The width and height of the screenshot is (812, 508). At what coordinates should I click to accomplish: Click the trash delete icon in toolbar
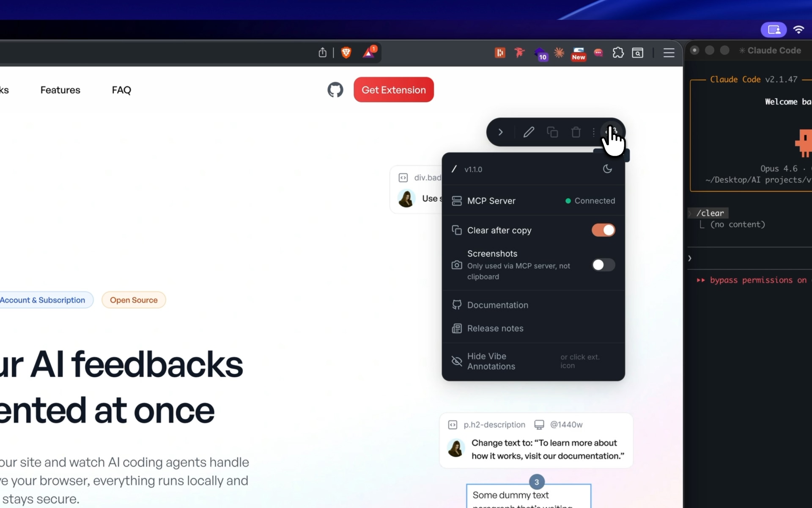(x=576, y=132)
